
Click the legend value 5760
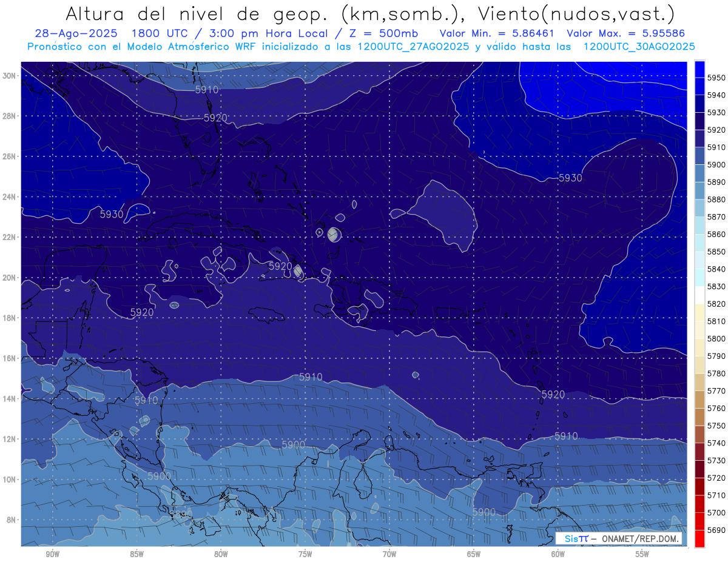point(716,408)
